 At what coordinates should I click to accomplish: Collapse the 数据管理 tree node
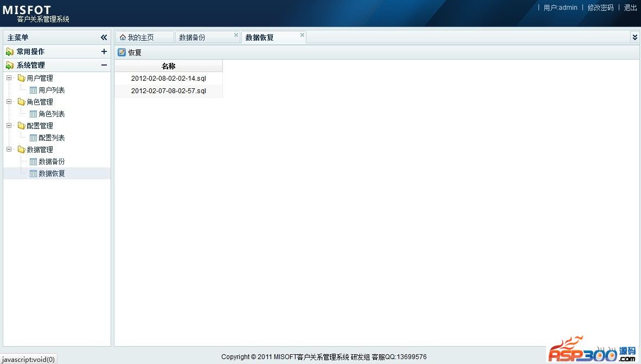click(x=9, y=149)
